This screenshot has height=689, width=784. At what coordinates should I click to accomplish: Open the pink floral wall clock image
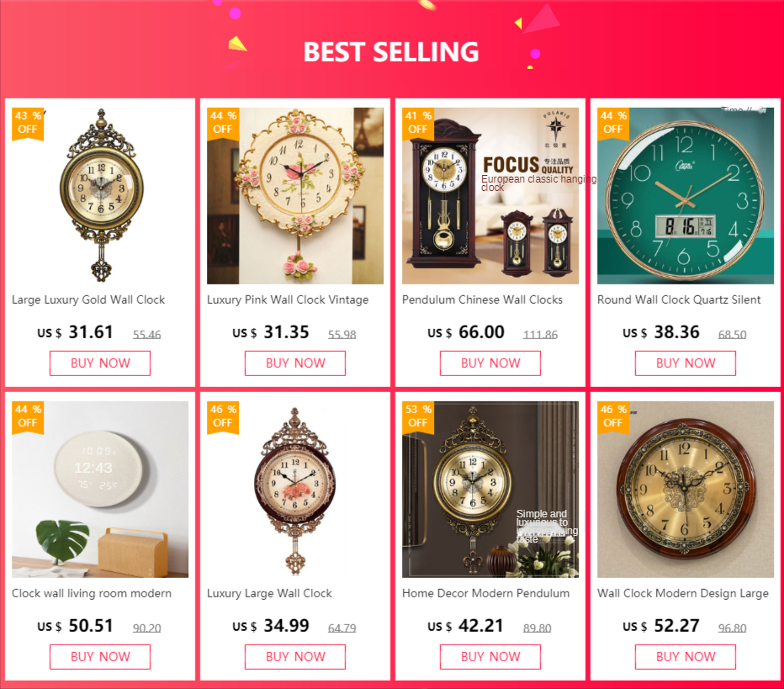pyautogui.click(x=295, y=196)
